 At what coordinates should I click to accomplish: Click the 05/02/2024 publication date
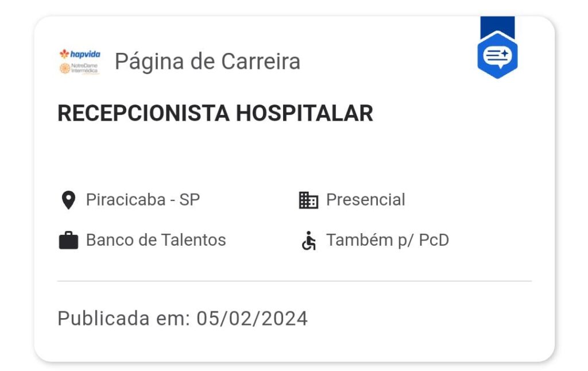pyautogui.click(x=252, y=319)
